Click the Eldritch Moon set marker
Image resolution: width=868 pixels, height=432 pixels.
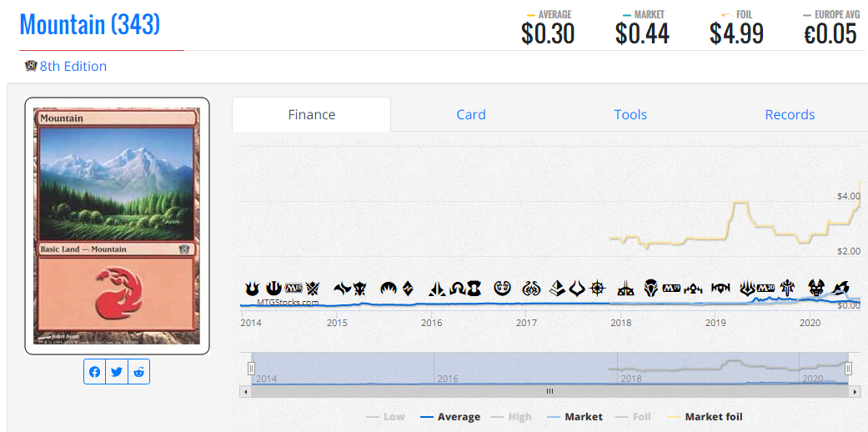(474, 289)
